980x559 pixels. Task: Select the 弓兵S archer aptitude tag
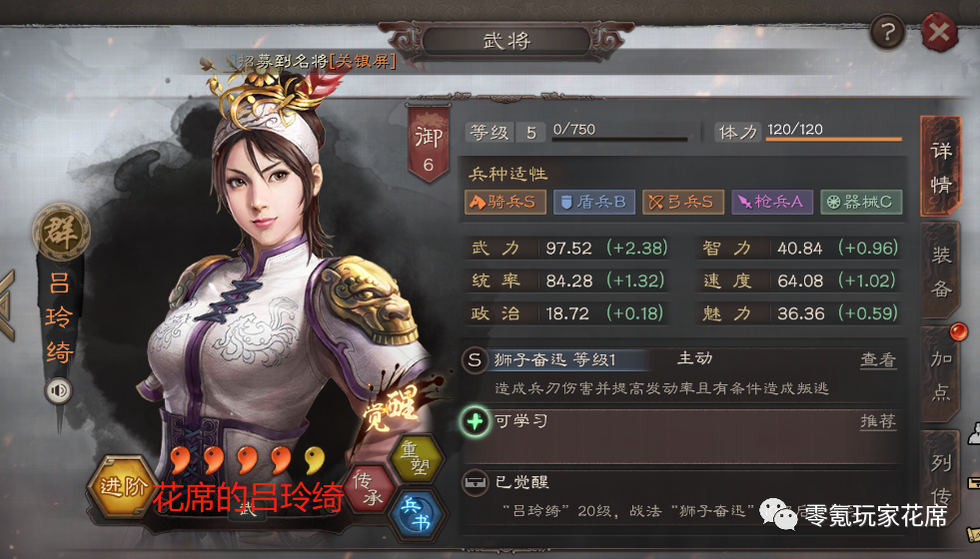(683, 202)
